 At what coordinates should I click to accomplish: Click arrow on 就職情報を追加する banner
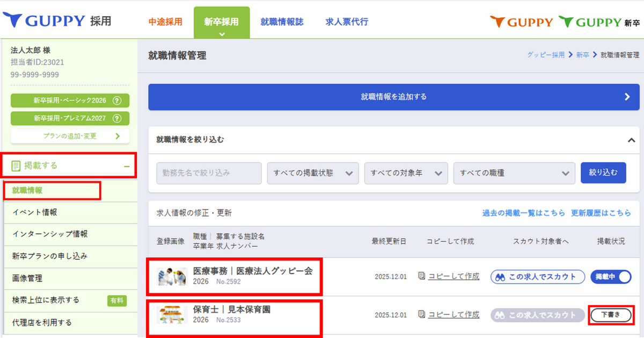(x=628, y=97)
